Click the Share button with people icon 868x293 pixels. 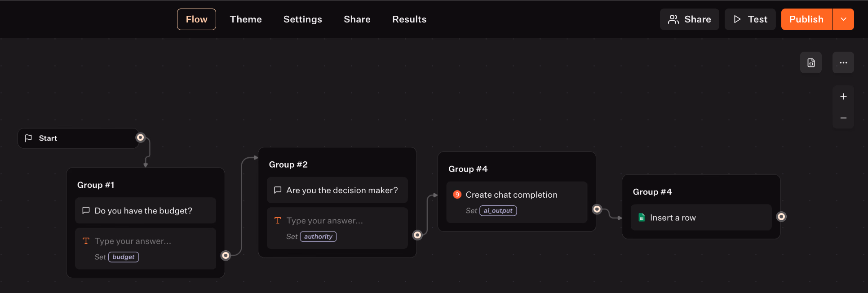689,19
